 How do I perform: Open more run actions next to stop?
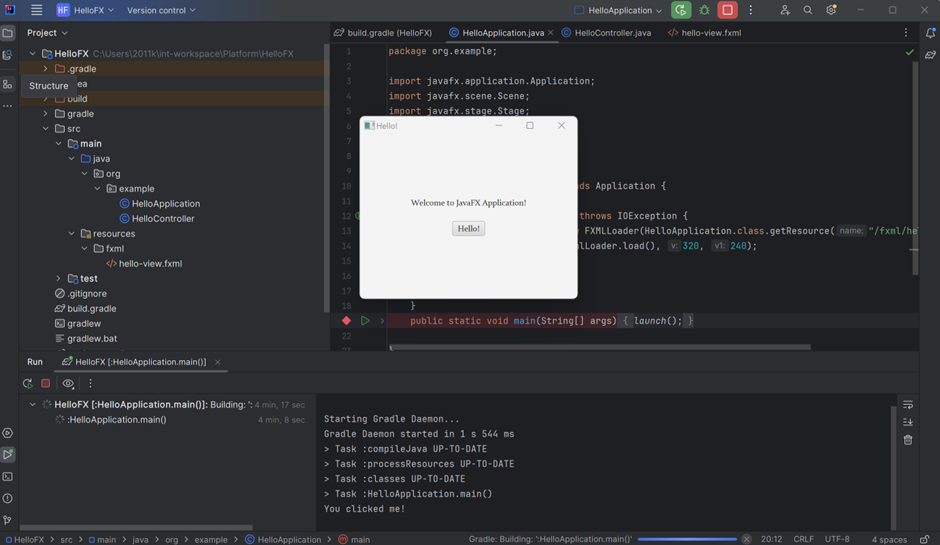pyautogui.click(x=751, y=10)
